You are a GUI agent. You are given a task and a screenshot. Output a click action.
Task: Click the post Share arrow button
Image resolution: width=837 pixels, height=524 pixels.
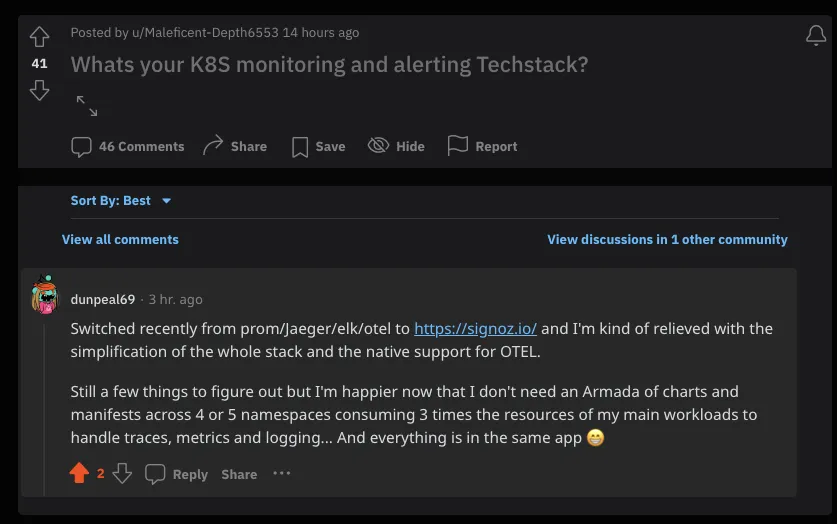point(235,146)
